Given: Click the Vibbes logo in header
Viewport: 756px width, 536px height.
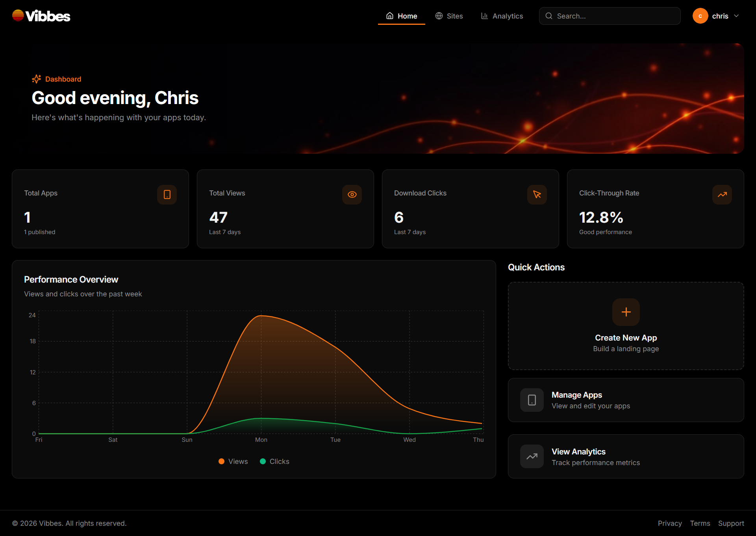Looking at the screenshot, I should tap(41, 16).
